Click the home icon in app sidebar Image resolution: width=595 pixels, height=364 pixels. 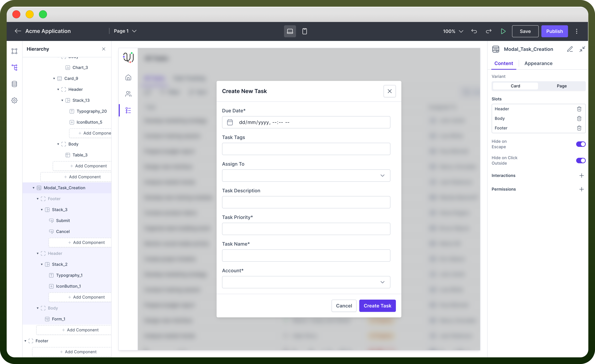tap(128, 77)
